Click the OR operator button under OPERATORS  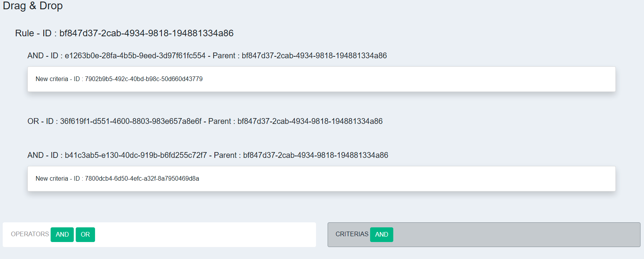pyautogui.click(x=85, y=234)
